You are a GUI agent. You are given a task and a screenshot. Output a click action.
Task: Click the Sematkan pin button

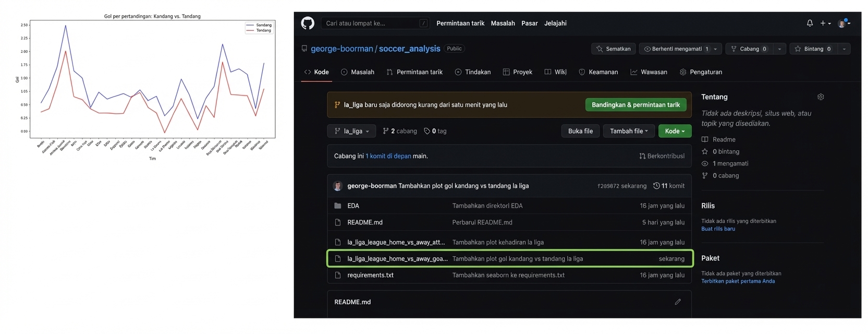click(x=613, y=49)
